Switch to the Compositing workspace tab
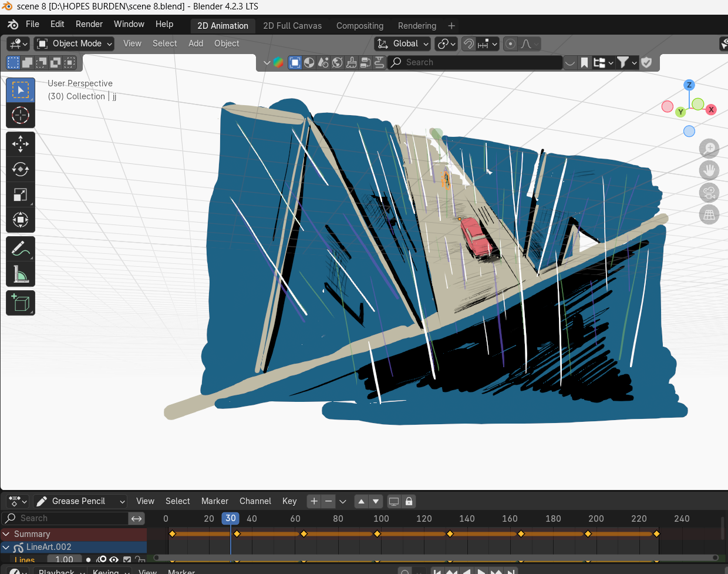The image size is (728, 574). tap(359, 26)
